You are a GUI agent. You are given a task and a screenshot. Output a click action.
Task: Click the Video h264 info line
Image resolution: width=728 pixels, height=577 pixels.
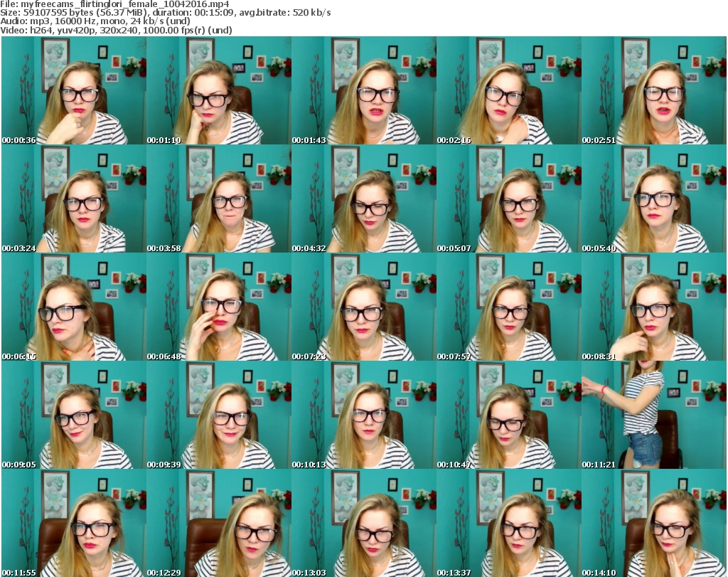coord(116,30)
